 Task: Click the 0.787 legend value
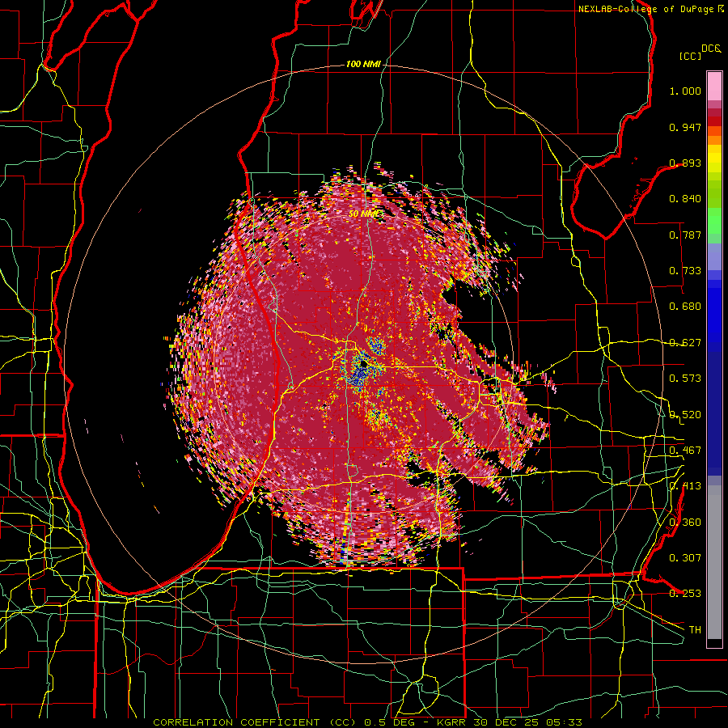(685, 235)
